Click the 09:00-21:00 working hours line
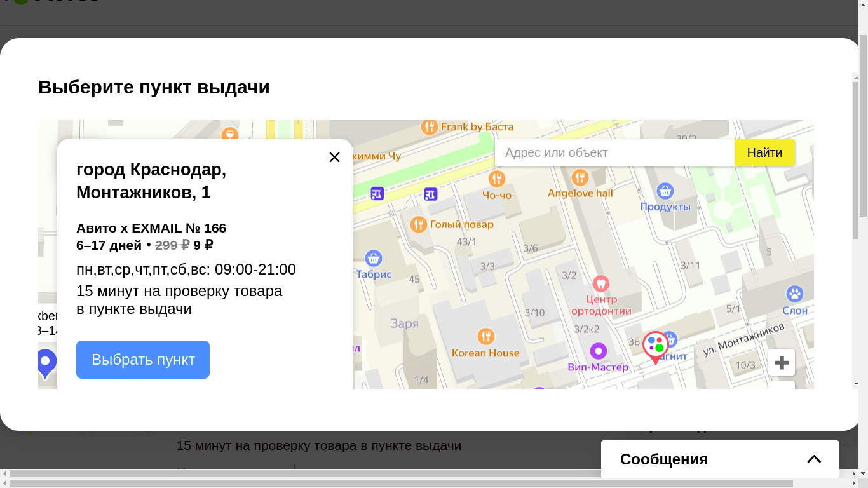Image resolution: width=868 pixels, height=488 pixels. [186, 269]
